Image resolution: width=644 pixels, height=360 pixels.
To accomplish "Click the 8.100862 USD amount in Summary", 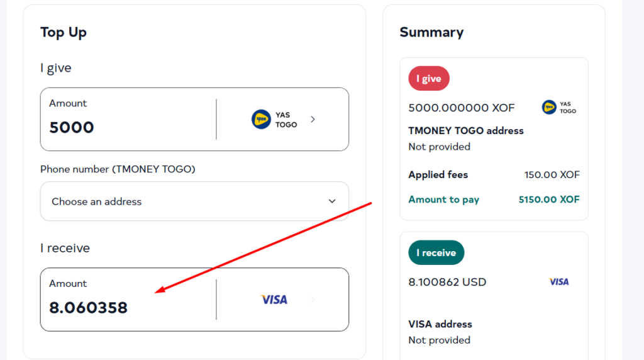I will tap(447, 282).
